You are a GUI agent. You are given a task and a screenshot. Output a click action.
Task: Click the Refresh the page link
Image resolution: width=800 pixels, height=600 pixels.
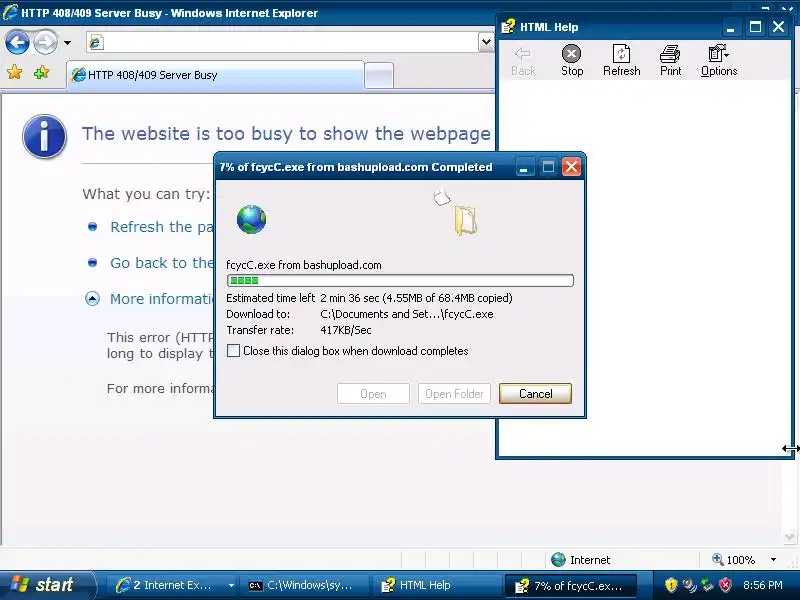(x=162, y=227)
